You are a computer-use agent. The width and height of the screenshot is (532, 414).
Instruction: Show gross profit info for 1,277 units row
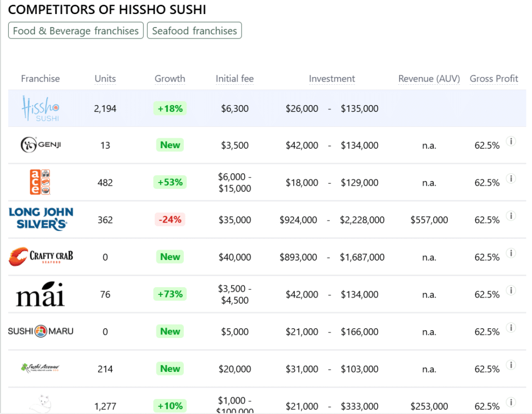pos(511,402)
